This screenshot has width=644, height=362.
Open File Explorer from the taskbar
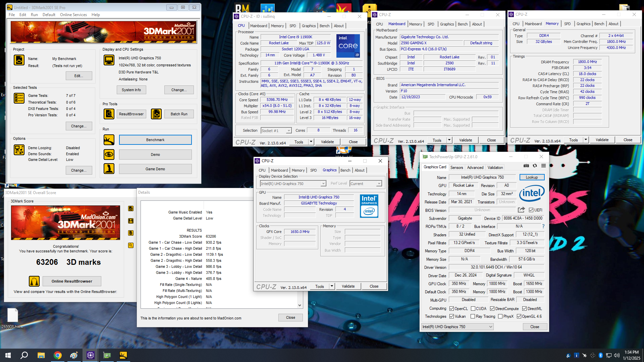coord(41,355)
